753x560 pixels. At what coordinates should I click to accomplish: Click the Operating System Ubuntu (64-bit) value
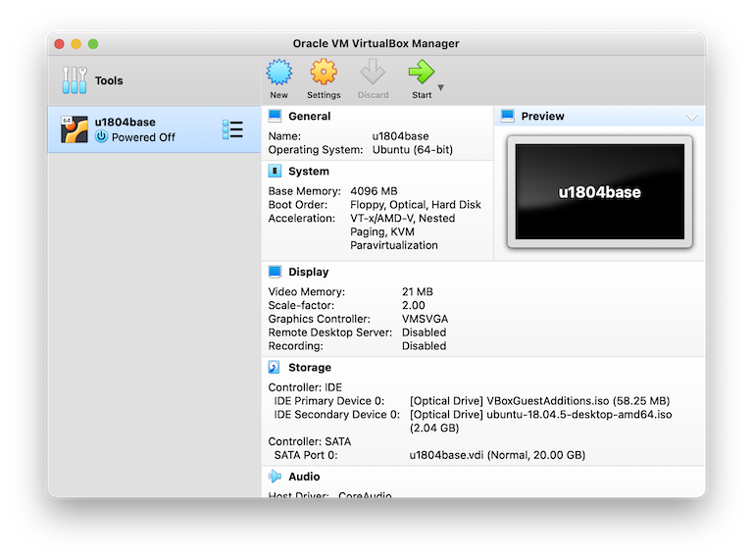413,150
